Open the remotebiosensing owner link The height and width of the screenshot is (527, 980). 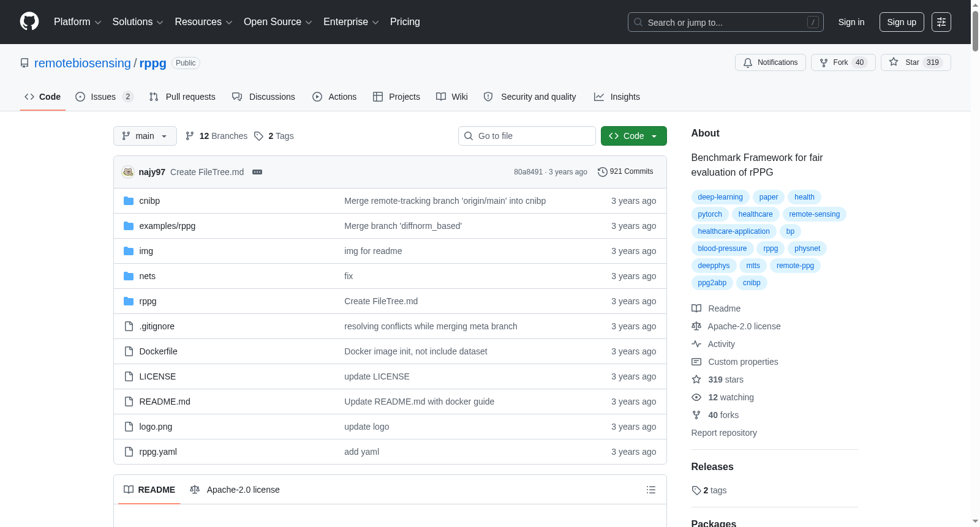click(83, 63)
